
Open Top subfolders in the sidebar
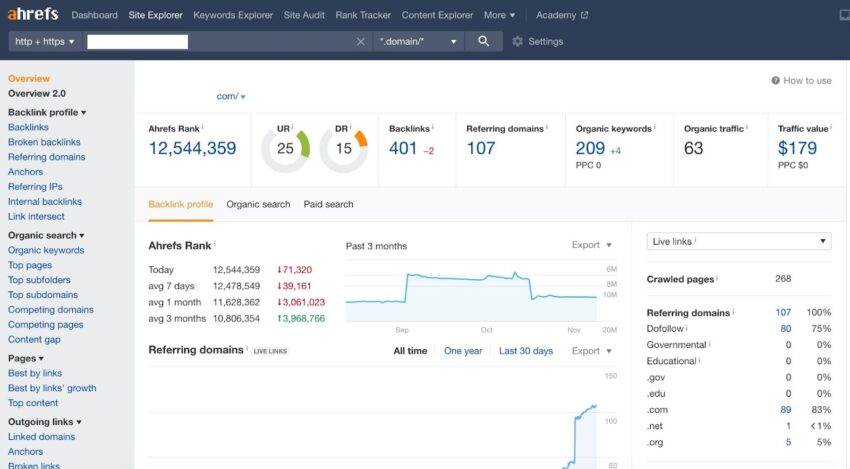point(39,280)
